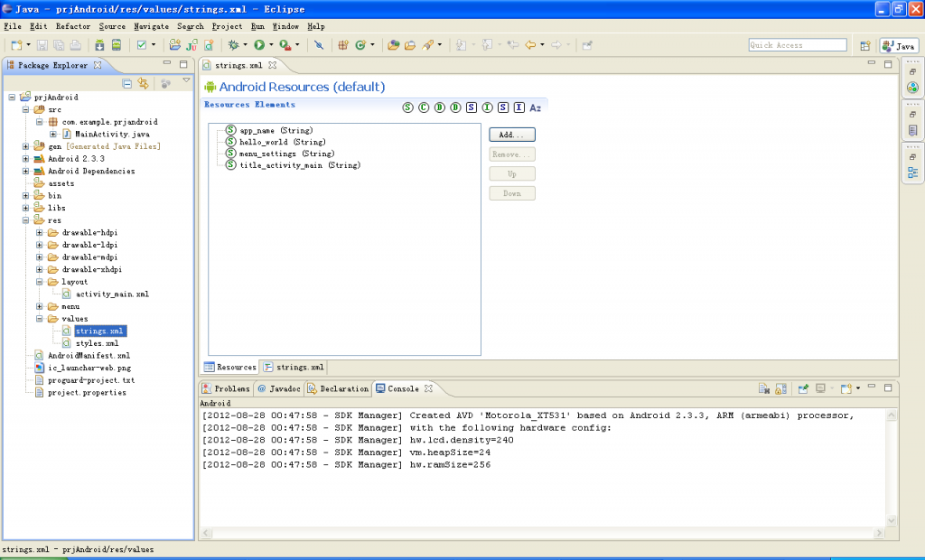Select activity_main.xml in layout folder
925x560 pixels.
[106, 294]
